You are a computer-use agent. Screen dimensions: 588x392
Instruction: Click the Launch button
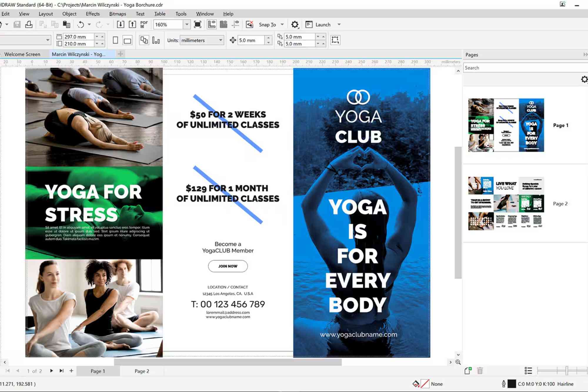323,25
